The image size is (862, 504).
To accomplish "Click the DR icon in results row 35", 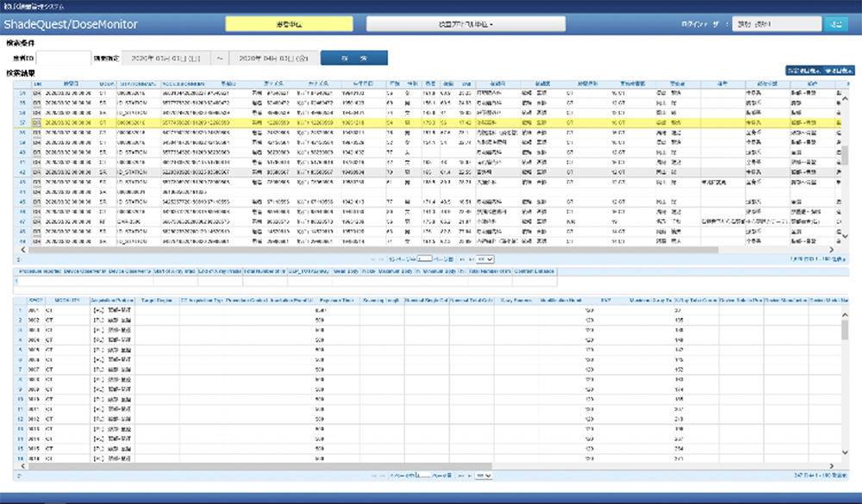I will click(x=37, y=103).
